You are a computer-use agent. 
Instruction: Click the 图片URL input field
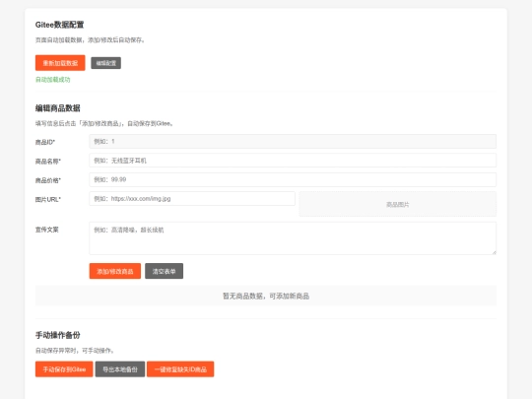(x=192, y=198)
